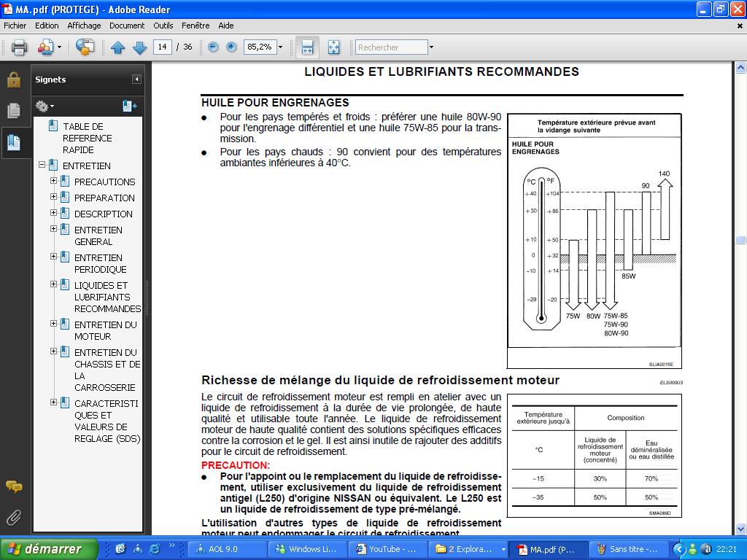Viewport: 747px width, 560px height.
Task: Go to next page with down arrow
Action: (x=139, y=47)
